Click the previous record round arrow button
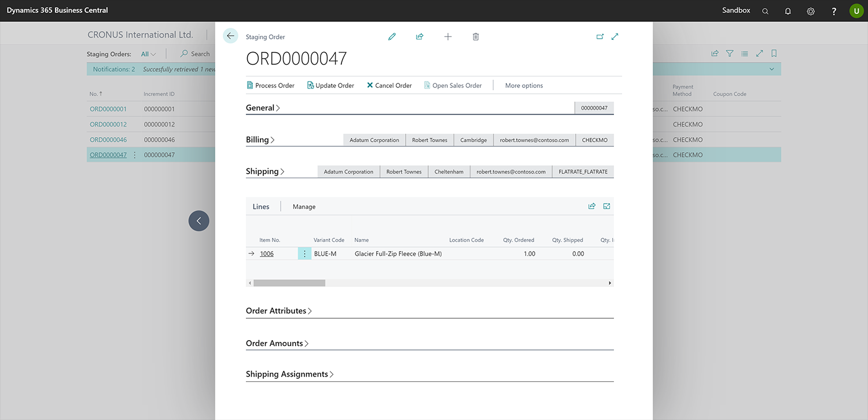The height and width of the screenshot is (420, 868). click(199, 221)
